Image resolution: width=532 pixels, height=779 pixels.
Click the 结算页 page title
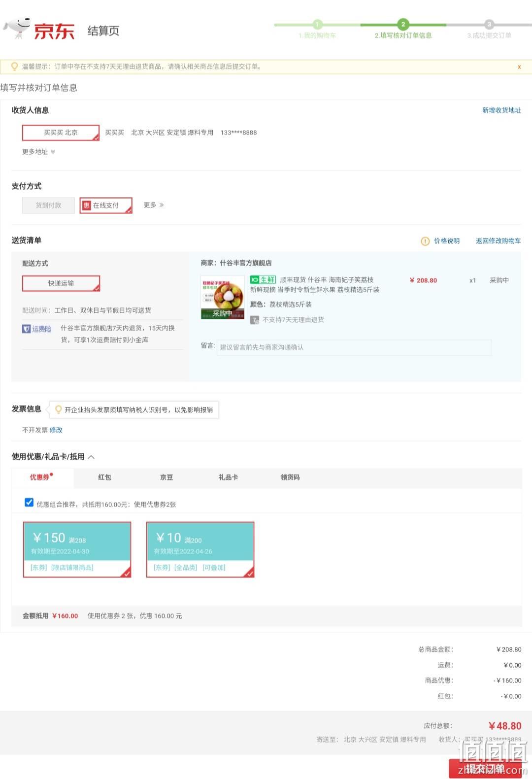(103, 31)
